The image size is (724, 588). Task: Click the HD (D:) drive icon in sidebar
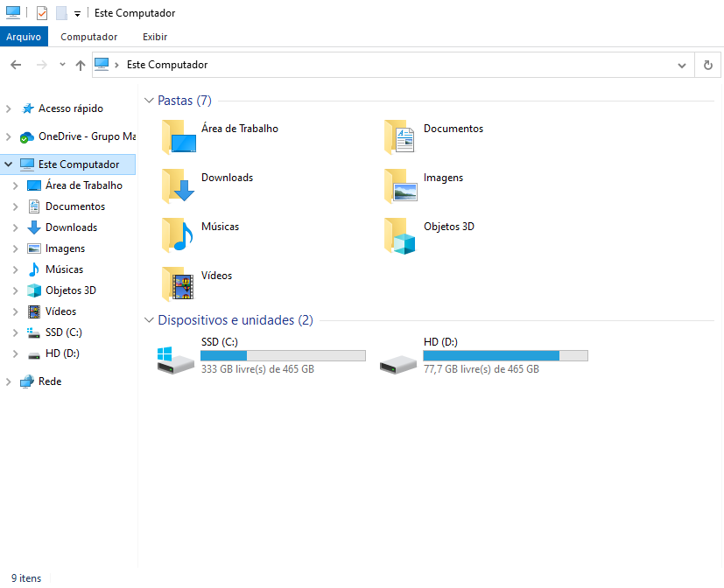[34, 355]
